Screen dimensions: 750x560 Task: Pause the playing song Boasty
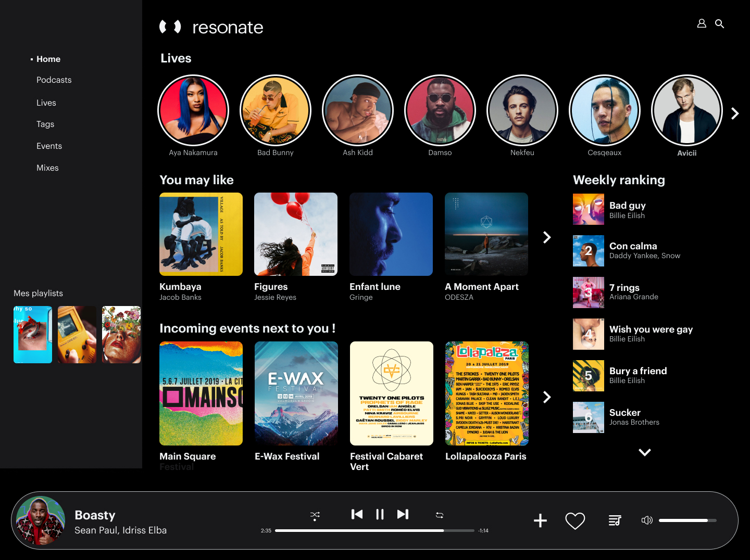click(x=380, y=514)
